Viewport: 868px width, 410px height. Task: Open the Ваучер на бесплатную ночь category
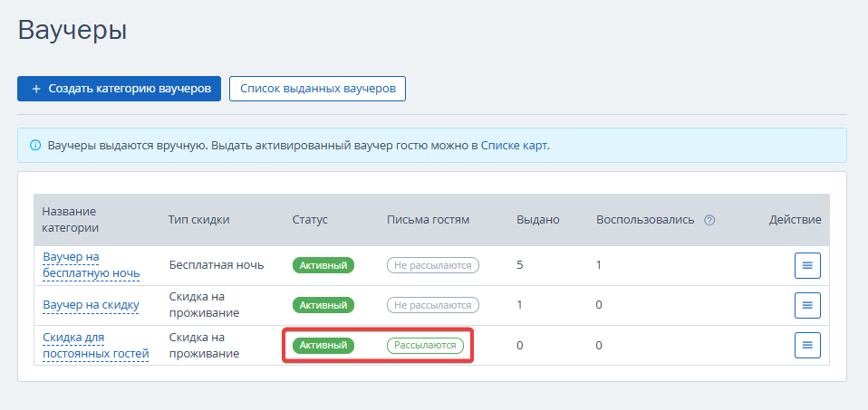coord(91,265)
